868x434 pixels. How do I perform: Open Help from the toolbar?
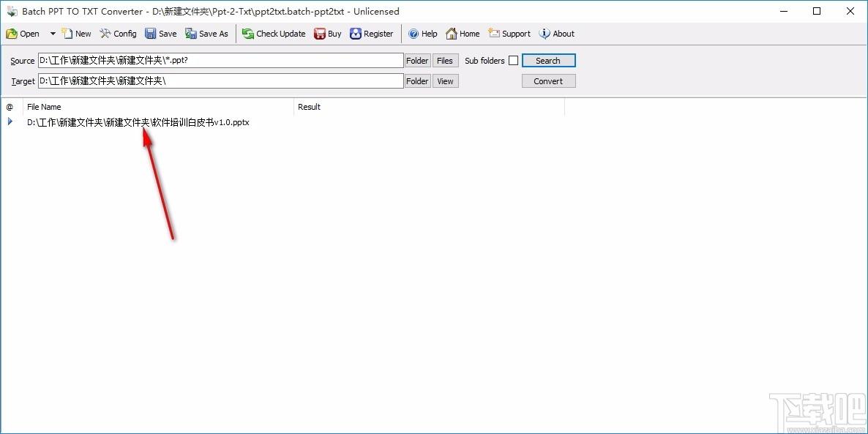[x=423, y=34]
